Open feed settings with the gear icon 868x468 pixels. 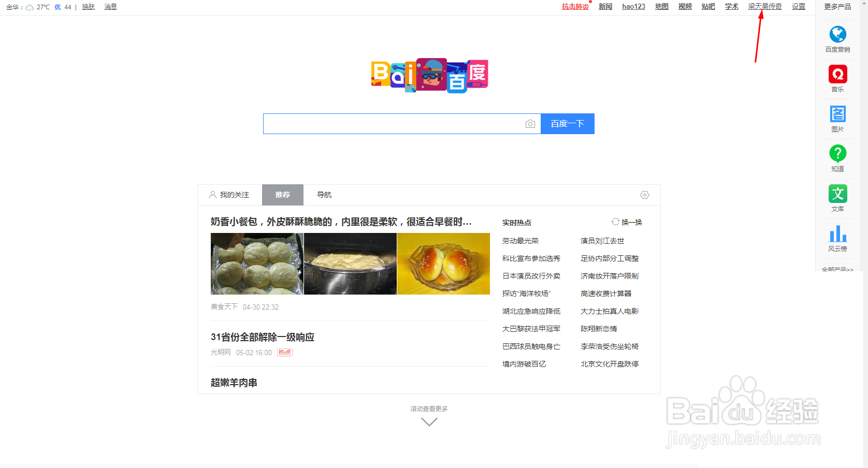point(644,195)
